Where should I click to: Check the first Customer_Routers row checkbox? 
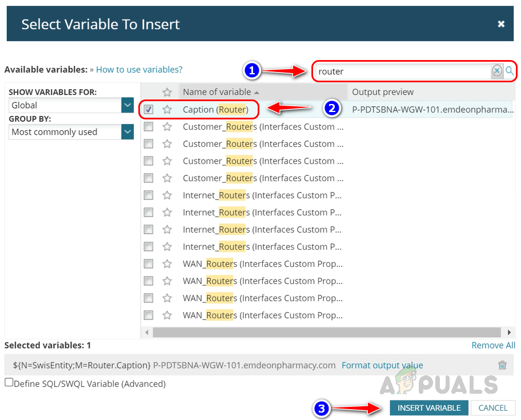click(149, 127)
